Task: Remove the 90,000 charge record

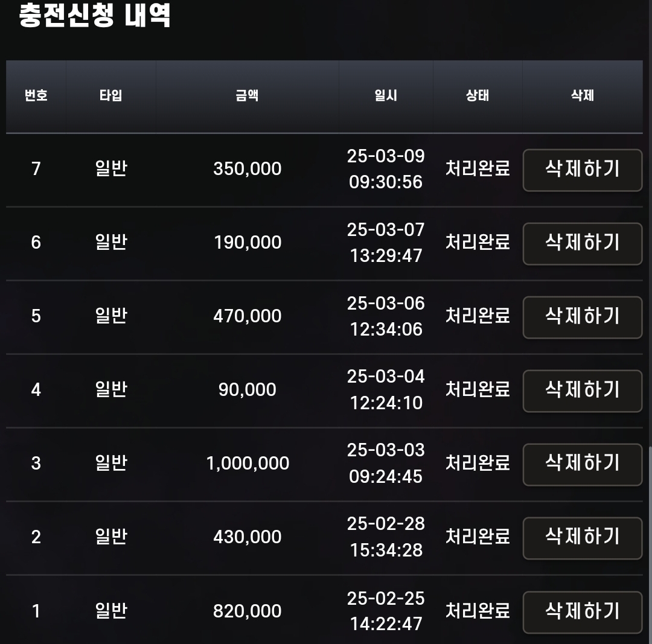Action: point(582,391)
